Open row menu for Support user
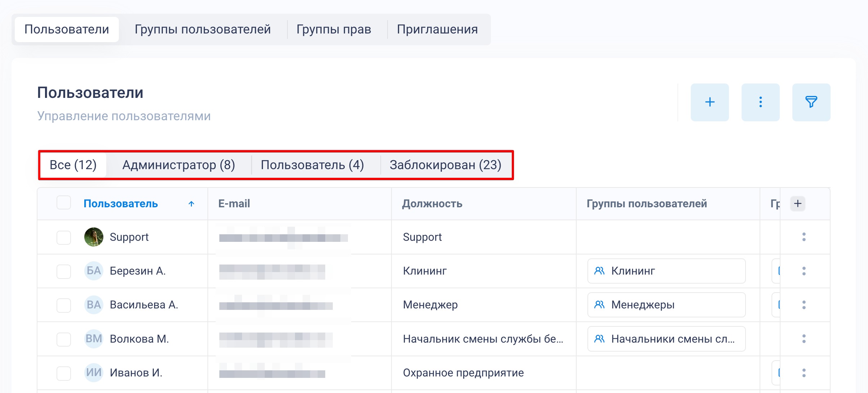Screen dimensions: 868x393 804,237
